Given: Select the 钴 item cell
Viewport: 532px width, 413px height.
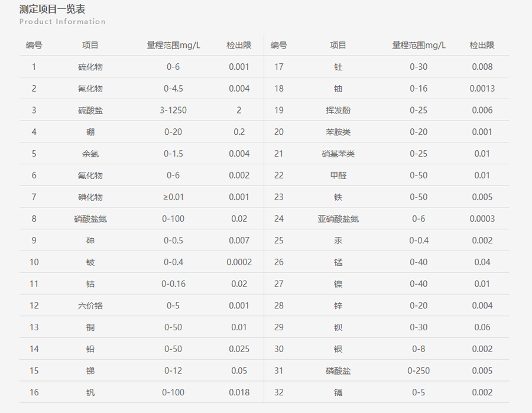Looking at the screenshot, I should (90, 284).
